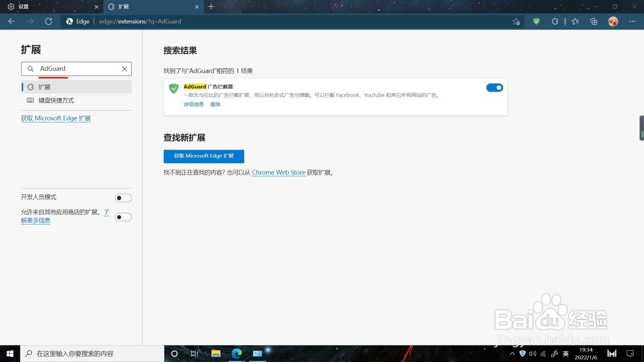Click the AdGuard green shield extension icon
Screen dimensions: 644x362
[x=173, y=88]
